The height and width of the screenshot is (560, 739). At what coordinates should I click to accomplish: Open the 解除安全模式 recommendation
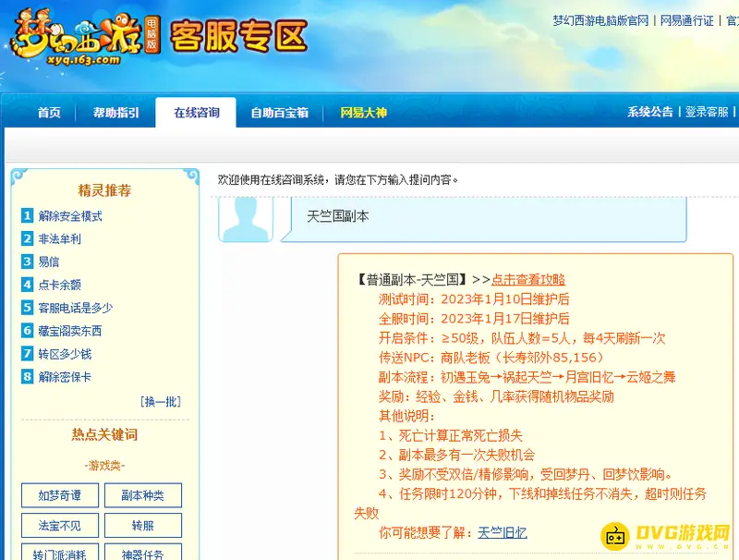coord(70,216)
